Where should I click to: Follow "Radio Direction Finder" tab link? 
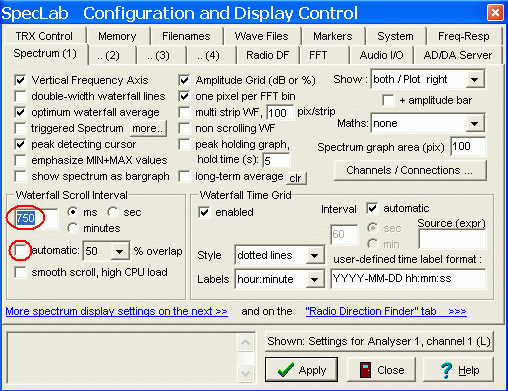386,311
